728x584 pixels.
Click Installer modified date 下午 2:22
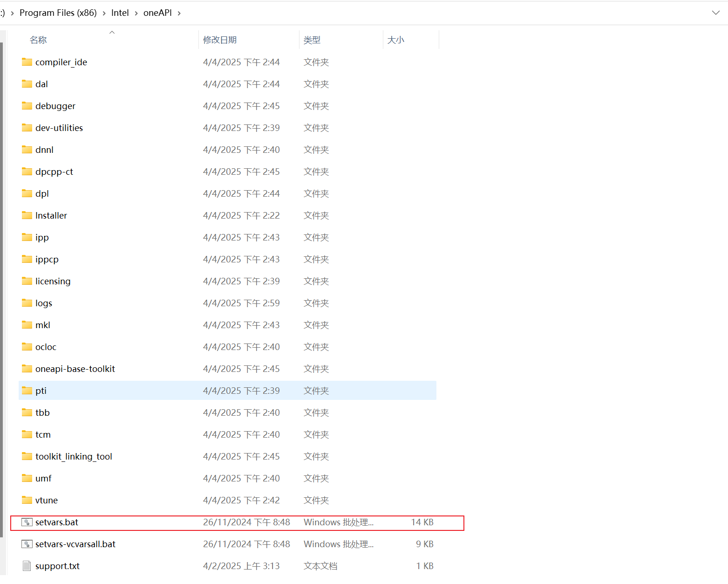point(241,215)
